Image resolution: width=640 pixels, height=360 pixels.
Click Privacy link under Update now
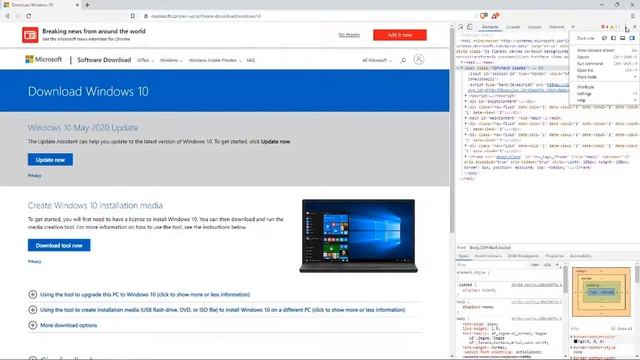tap(34, 176)
